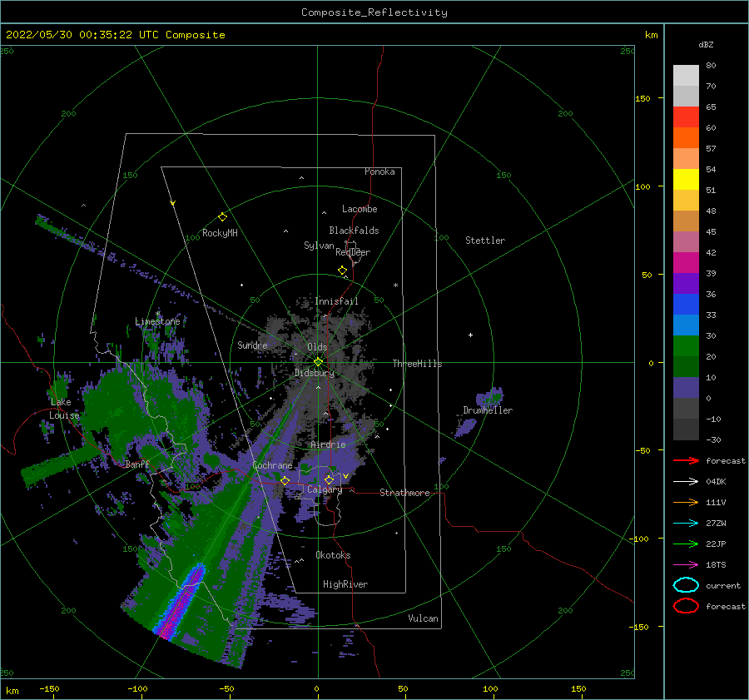Select yellow diamond marker below RedDeer
The height and width of the screenshot is (700, 749).
click(x=342, y=271)
